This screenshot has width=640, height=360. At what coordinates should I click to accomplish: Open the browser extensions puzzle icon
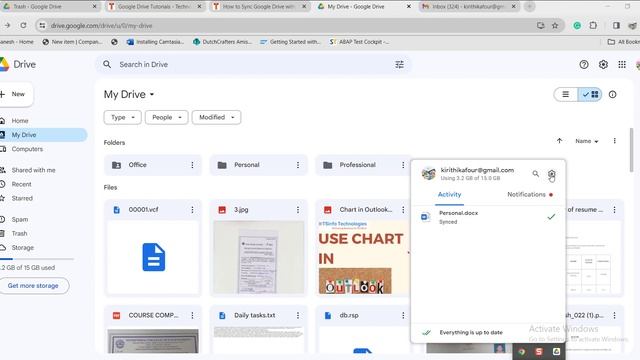pos(593,26)
